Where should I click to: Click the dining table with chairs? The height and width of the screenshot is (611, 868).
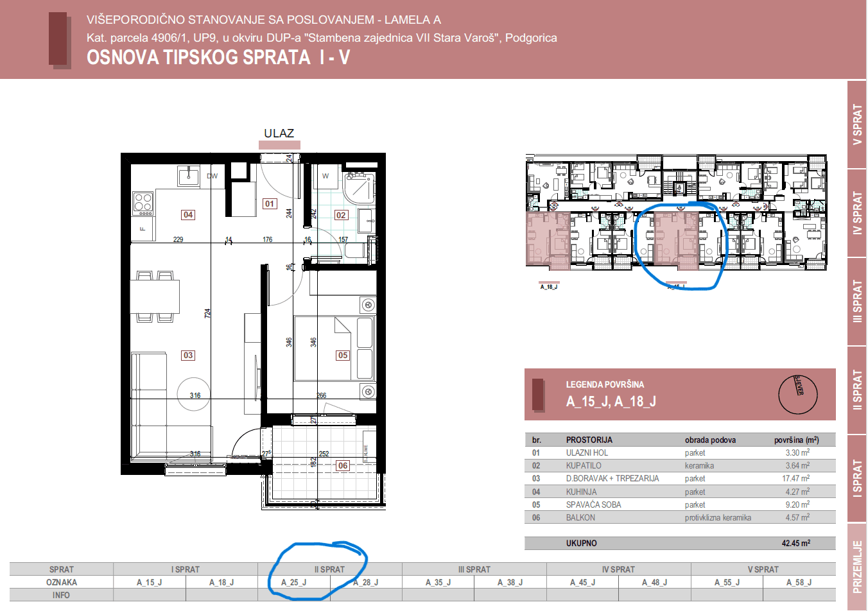(155, 297)
